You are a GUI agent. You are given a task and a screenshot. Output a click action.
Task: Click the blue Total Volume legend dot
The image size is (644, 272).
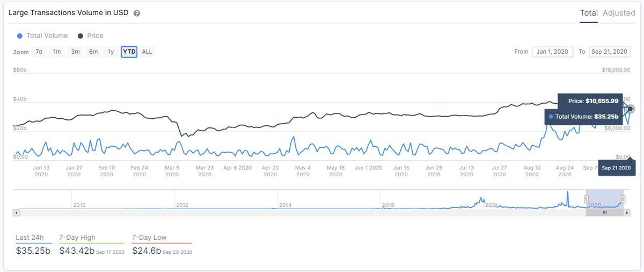pyautogui.click(x=20, y=36)
